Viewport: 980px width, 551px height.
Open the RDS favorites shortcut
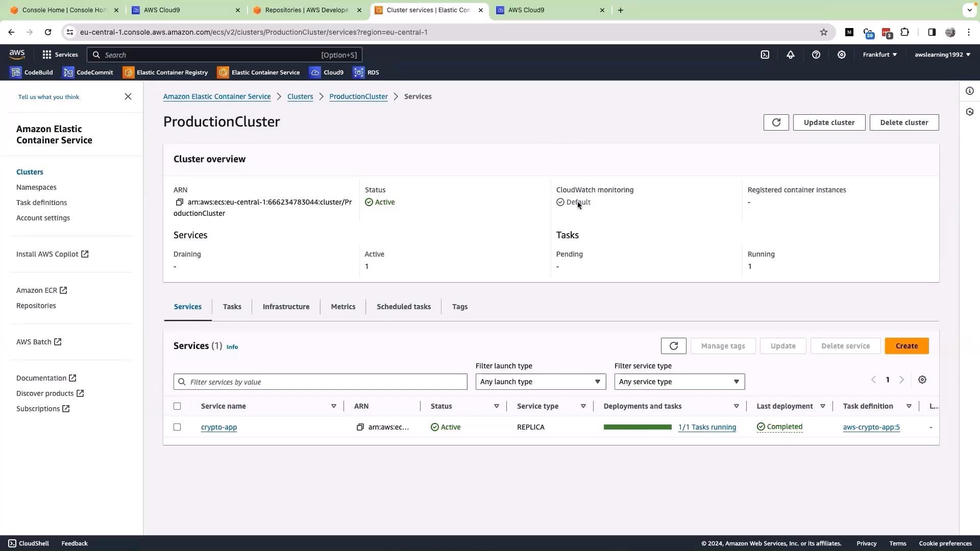[x=366, y=72]
